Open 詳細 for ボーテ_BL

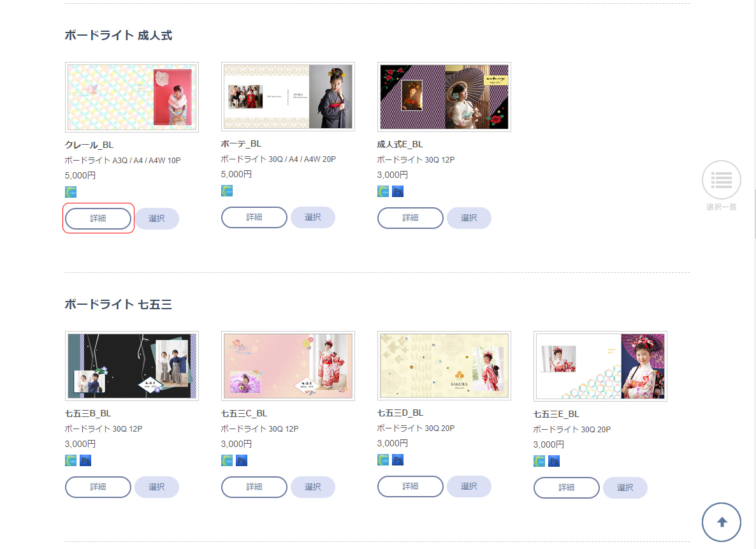[x=254, y=217]
